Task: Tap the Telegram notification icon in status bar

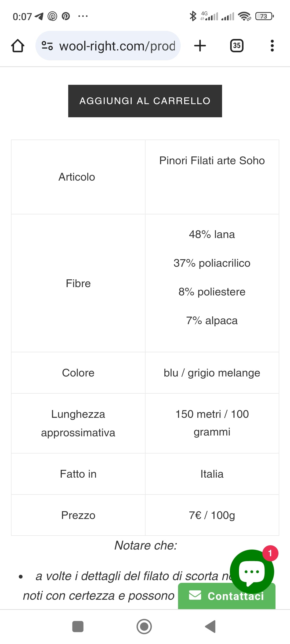Action: click(39, 16)
